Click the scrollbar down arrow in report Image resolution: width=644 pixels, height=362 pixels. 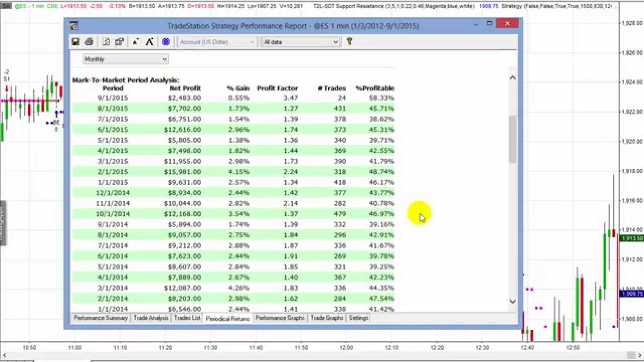pos(513,301)
